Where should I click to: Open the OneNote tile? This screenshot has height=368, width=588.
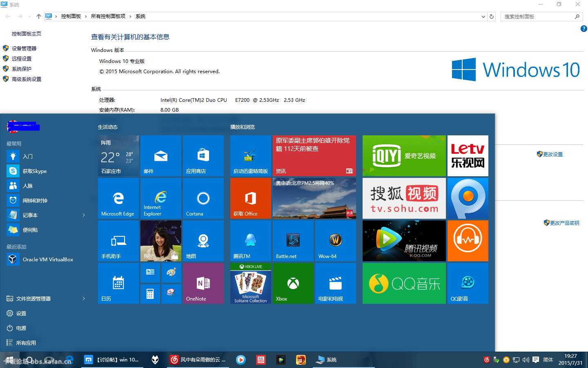203,283
